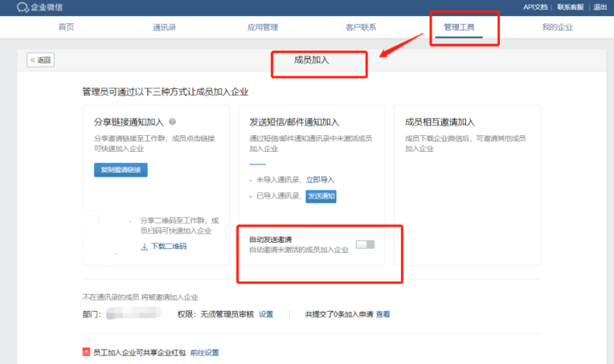Open the 我的企业 tab
The height and width of the screenshot is (364, 614).
pos(557,27)
